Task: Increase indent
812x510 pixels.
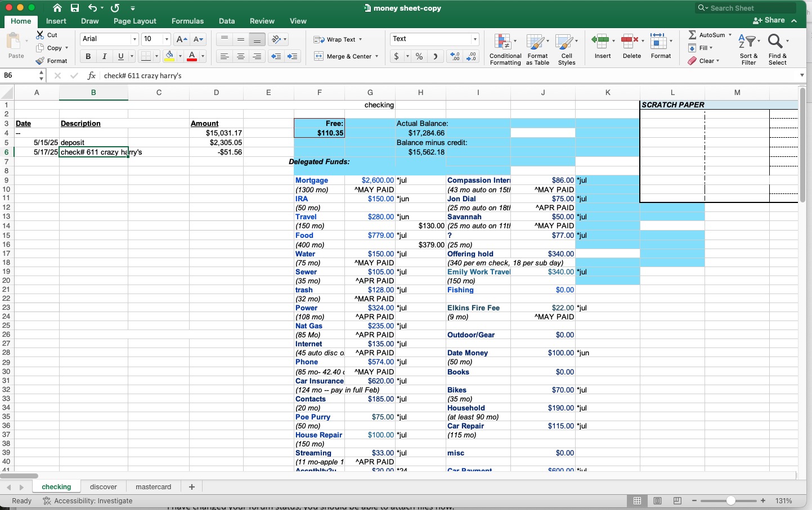Action: coord(293,56)
